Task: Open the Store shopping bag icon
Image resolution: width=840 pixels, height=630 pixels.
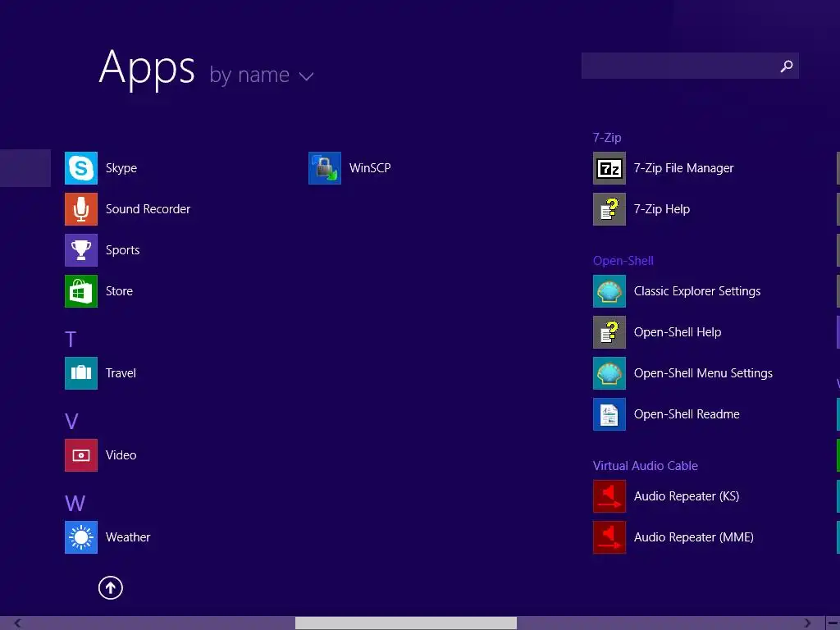Action: click(81, 291)
